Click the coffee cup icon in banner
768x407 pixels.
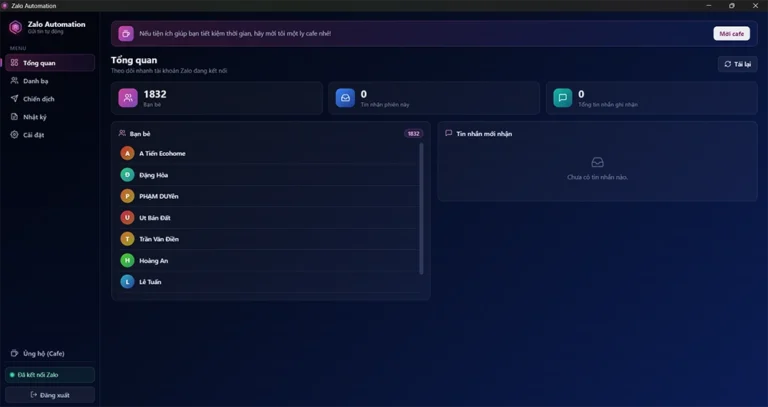click(126, 34)
